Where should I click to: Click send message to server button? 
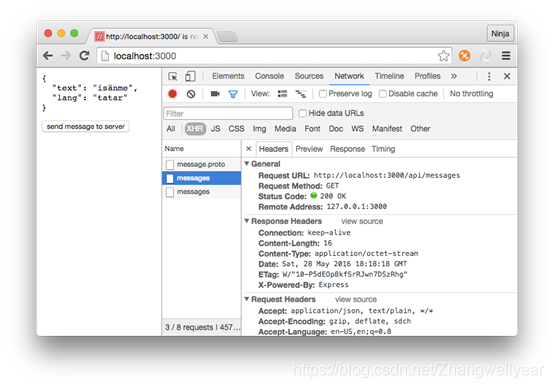pos(86,127)
